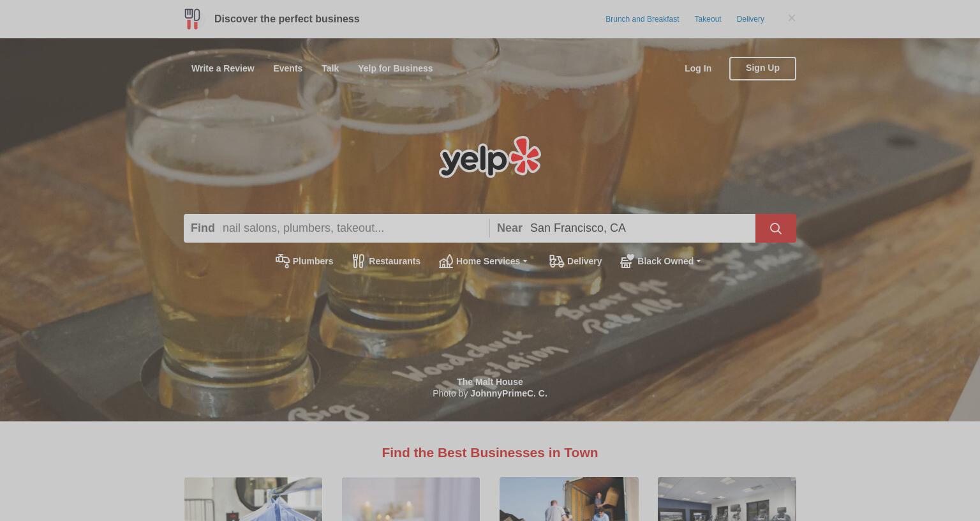
Task: Click the Near location field
Action: 640,228
